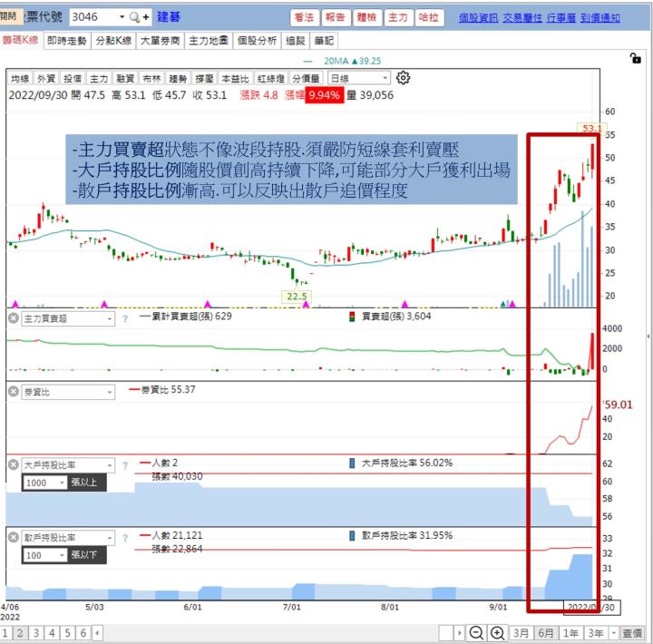Zoom in the chart with plus magnifier

click(x=497, y=633)
